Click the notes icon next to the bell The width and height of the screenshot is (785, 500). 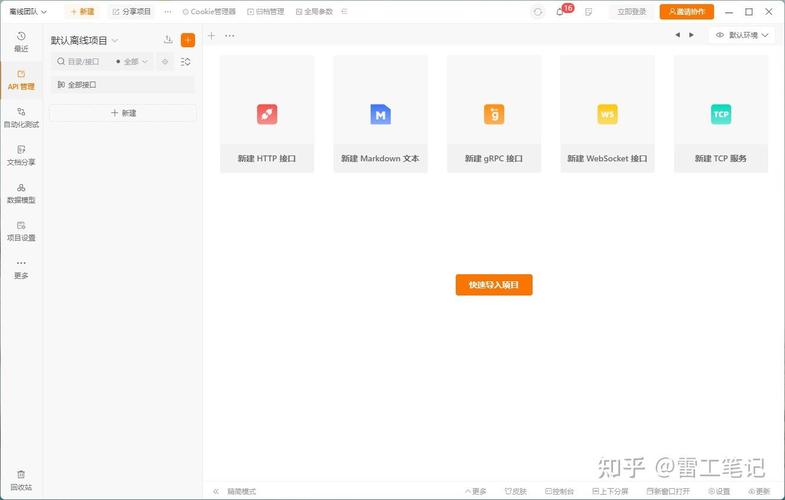coord(588,12)
